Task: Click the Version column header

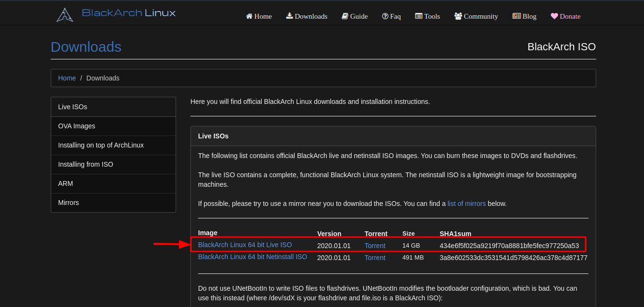Action: click(329, 234)
